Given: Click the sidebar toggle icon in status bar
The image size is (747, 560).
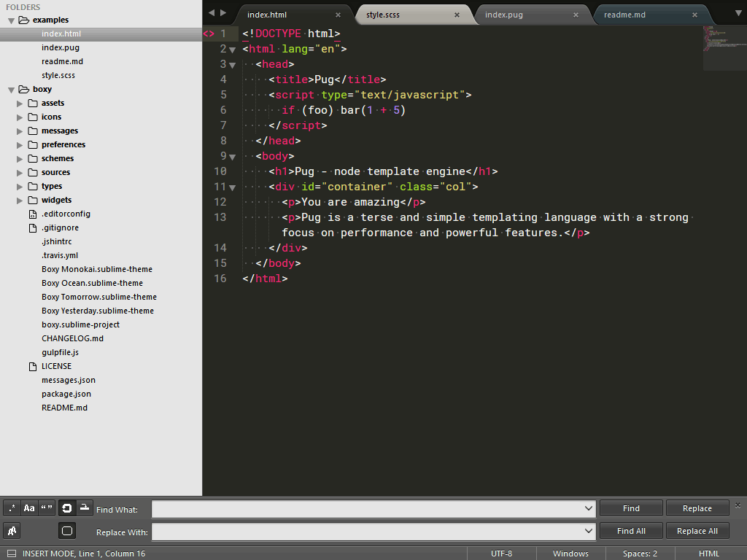Looking at the screenshot, I should click(x=11, y=553).
